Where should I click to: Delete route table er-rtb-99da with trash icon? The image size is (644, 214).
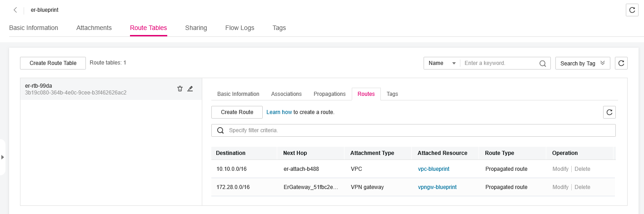(x=180, y=89)
